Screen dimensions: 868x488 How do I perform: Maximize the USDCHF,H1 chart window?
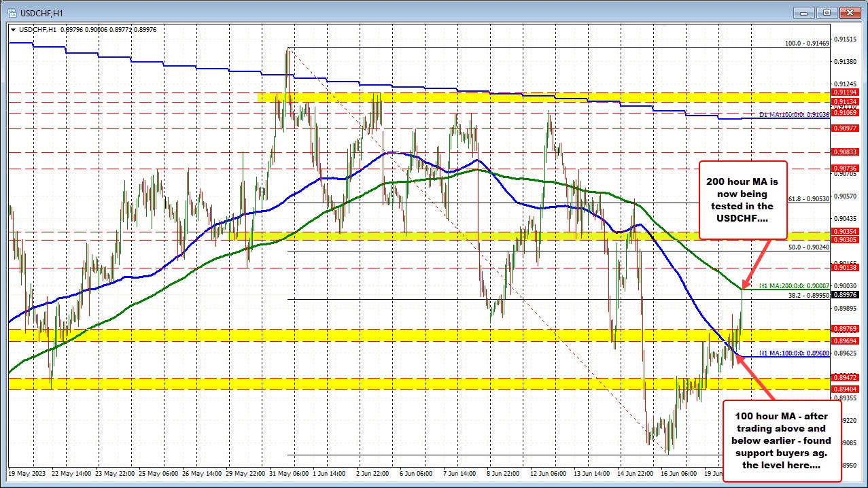pyautogui.click(x=827, y=12)
